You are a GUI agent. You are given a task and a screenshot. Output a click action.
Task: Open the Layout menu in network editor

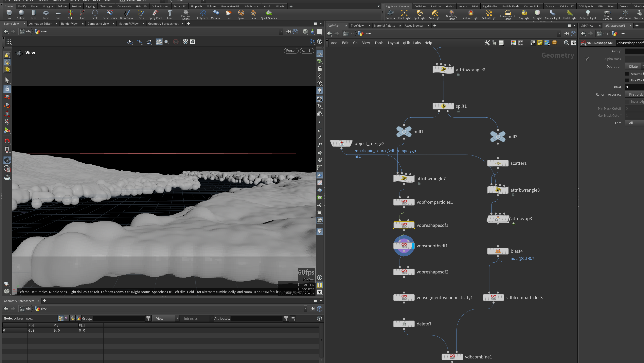[x=393, y=43]
